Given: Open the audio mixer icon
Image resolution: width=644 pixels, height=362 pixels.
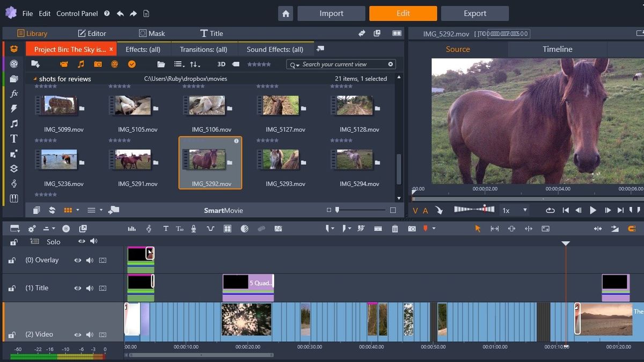Looking at the screenshot, I should 131,229.
